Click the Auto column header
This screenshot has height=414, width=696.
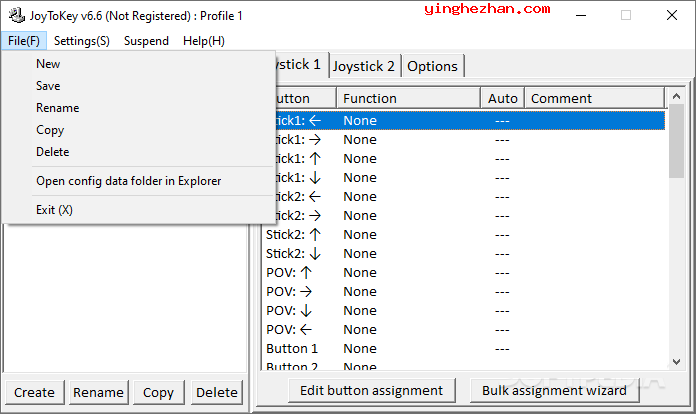[502, 98]
